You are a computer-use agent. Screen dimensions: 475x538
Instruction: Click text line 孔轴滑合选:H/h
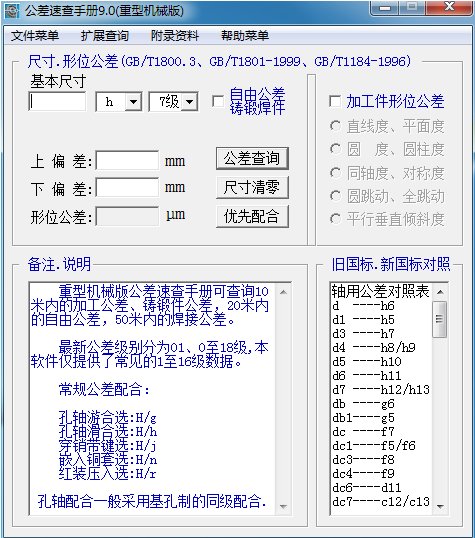click(108, 432)
